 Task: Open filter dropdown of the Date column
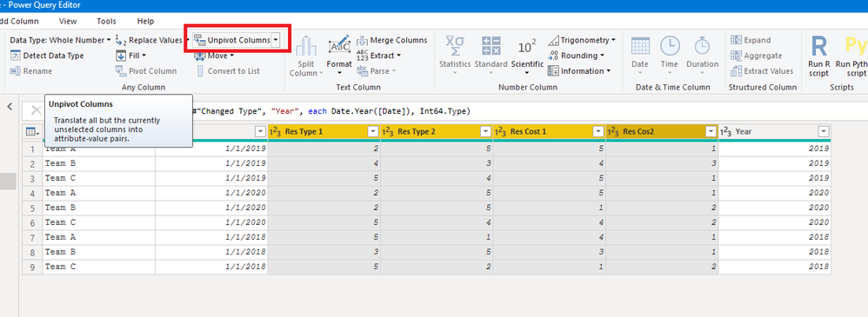[x=260, y=132]
